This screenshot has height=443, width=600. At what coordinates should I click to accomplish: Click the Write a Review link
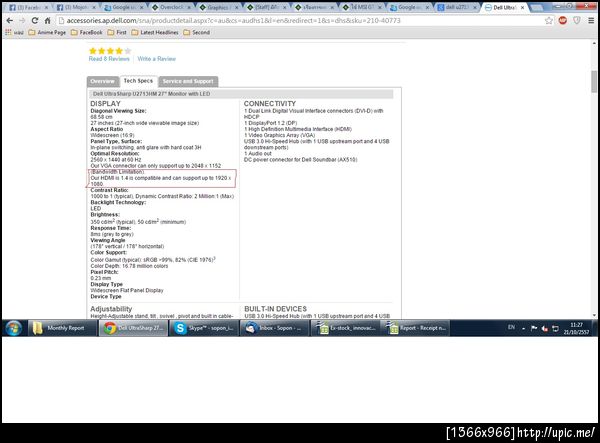tap(157, 59)
